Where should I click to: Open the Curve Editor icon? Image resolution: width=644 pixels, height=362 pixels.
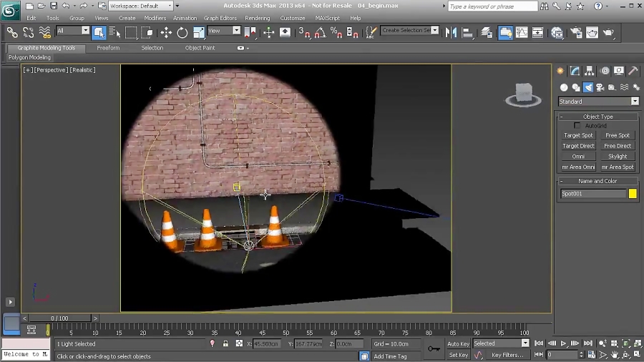click(522, 32)
